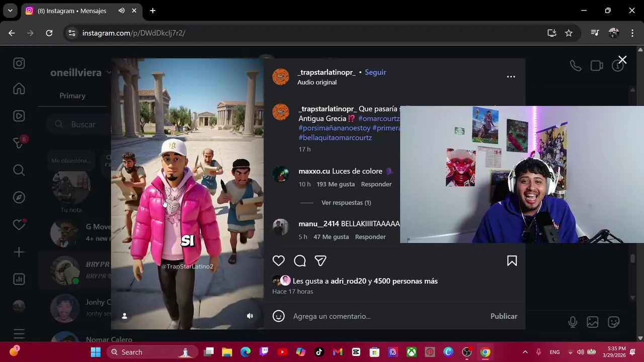
Task: Open Search magnifier in Instagram sidebar
Action: (19, 170)
